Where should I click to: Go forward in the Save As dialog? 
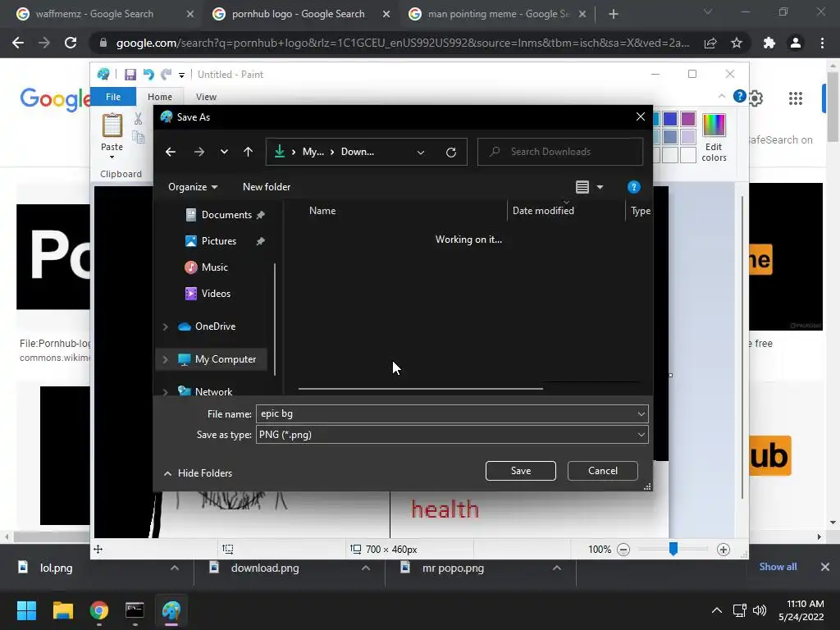coord(199,152)
